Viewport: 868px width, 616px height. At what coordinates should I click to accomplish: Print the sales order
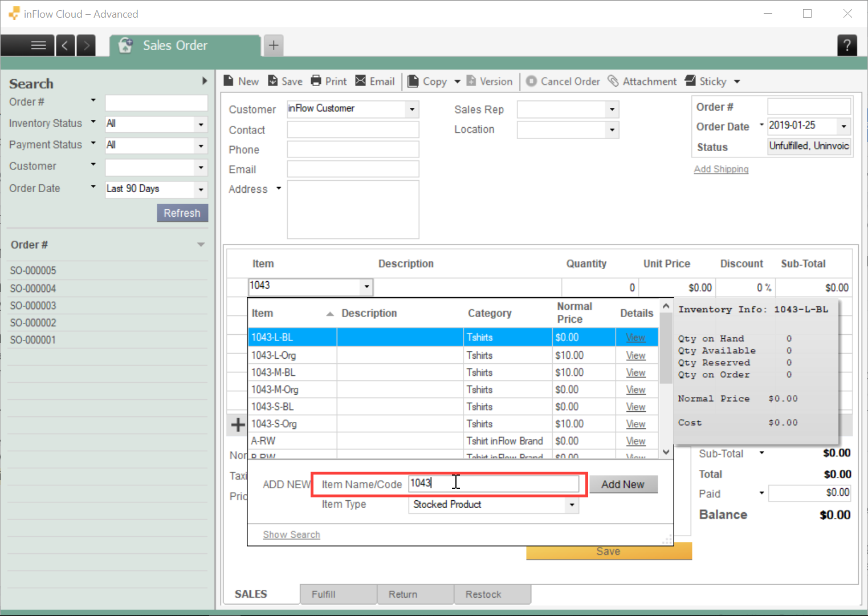tap(329, 81)
